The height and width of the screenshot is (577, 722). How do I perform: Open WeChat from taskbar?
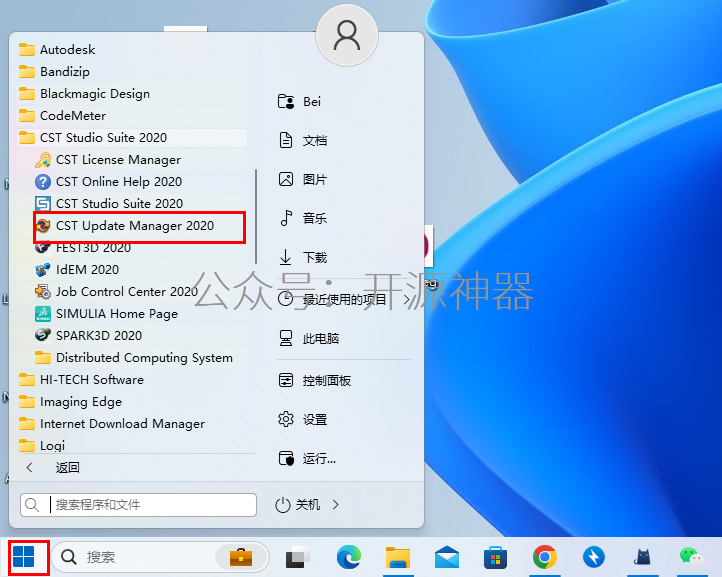tap(691, 557)
